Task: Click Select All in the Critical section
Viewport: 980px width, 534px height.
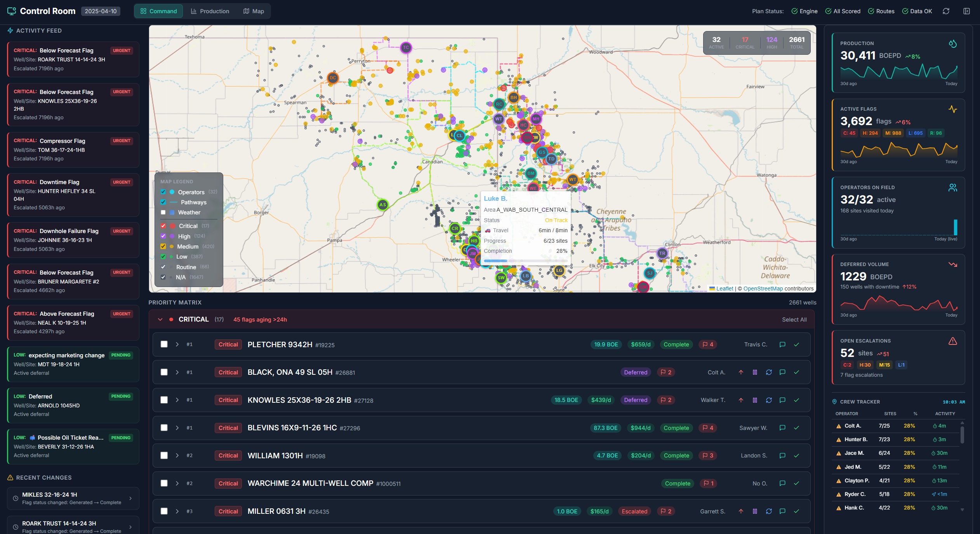Action: point(794,319)
